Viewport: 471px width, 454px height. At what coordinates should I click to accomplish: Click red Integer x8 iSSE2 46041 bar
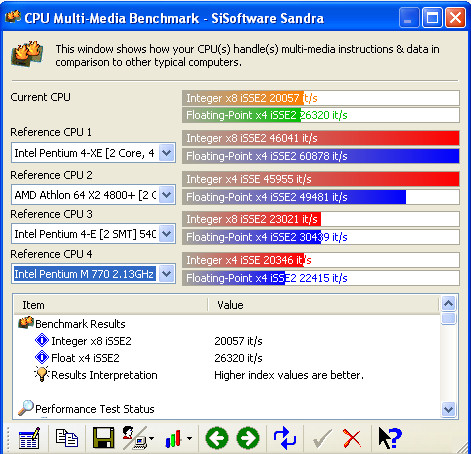(321, 138)
